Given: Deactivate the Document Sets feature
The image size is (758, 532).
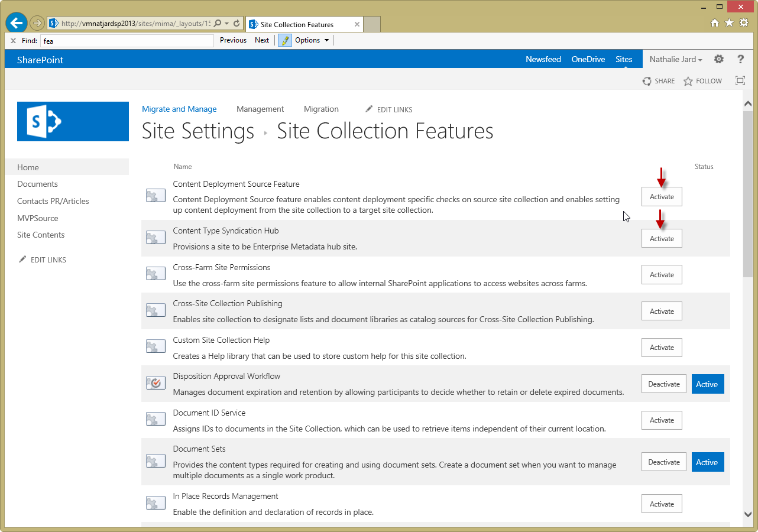Looking at the screenshot, I should click(x=664, y=462).
